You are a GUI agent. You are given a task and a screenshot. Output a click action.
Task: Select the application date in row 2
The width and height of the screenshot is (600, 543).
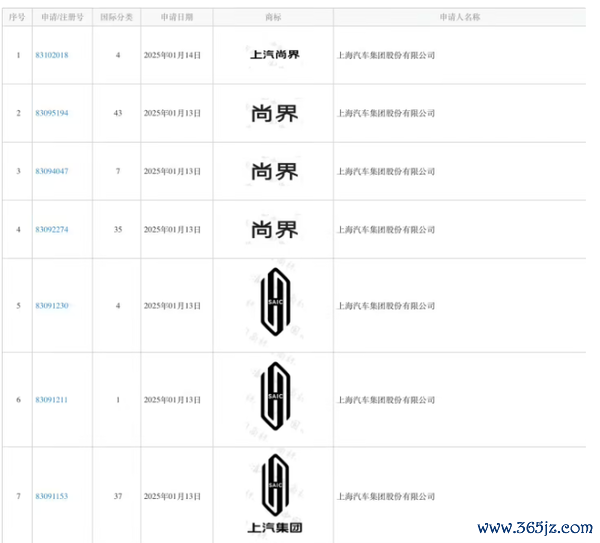click(x=172, y=113)
